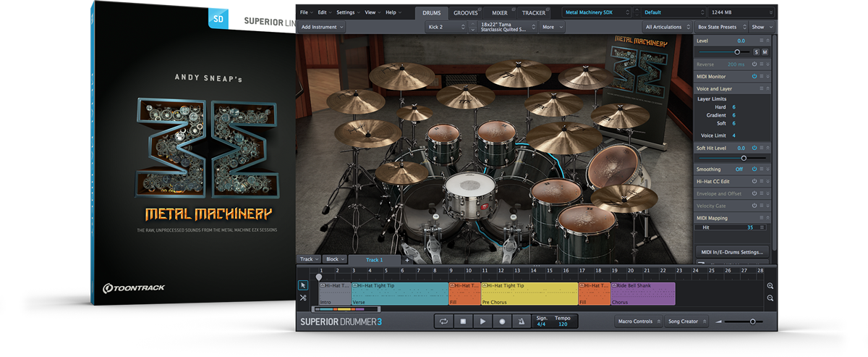868x357 pixels.
Task: Open the Show dropdown
Action: point(762,27)
